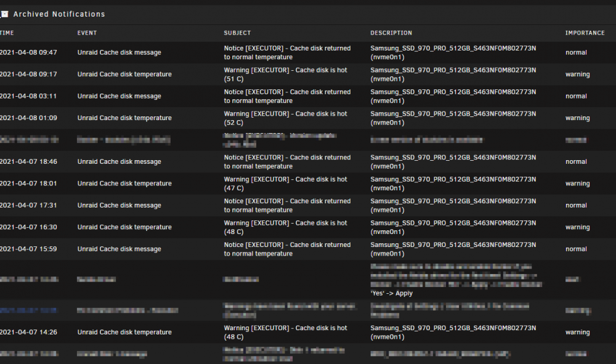Click the 2021-04-08 03:11 timestamp
Screen dimensions: 616x364
coord(28,96)
